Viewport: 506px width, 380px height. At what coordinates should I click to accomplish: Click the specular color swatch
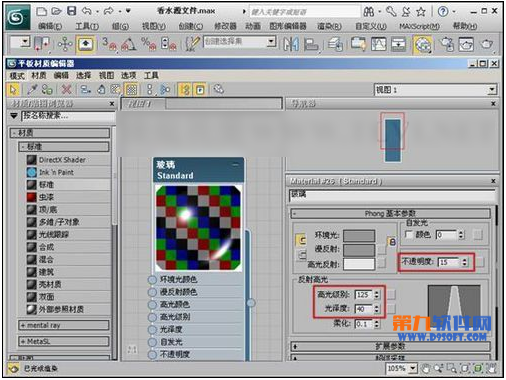359,264
